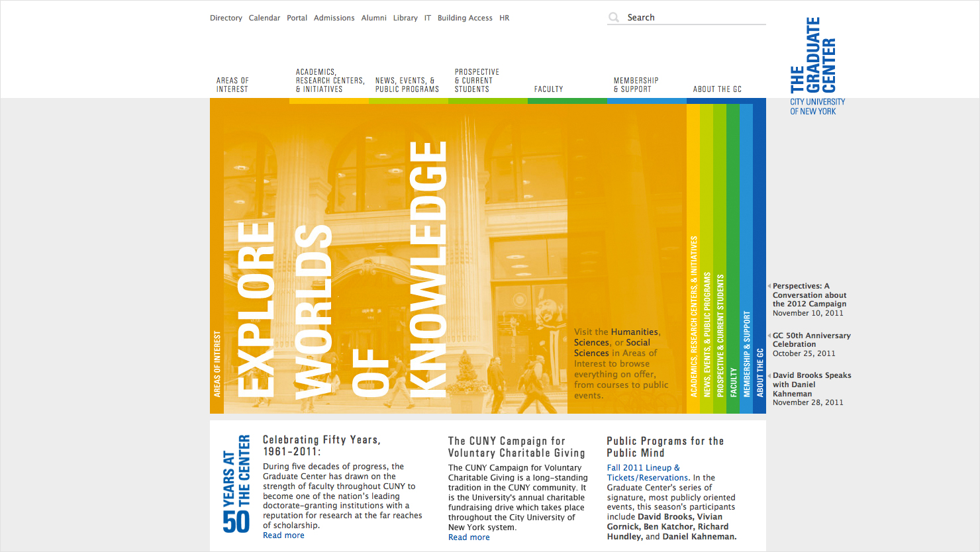
Task: Expand the green Faculty vertical tab
Action: [x=733, y=381]
